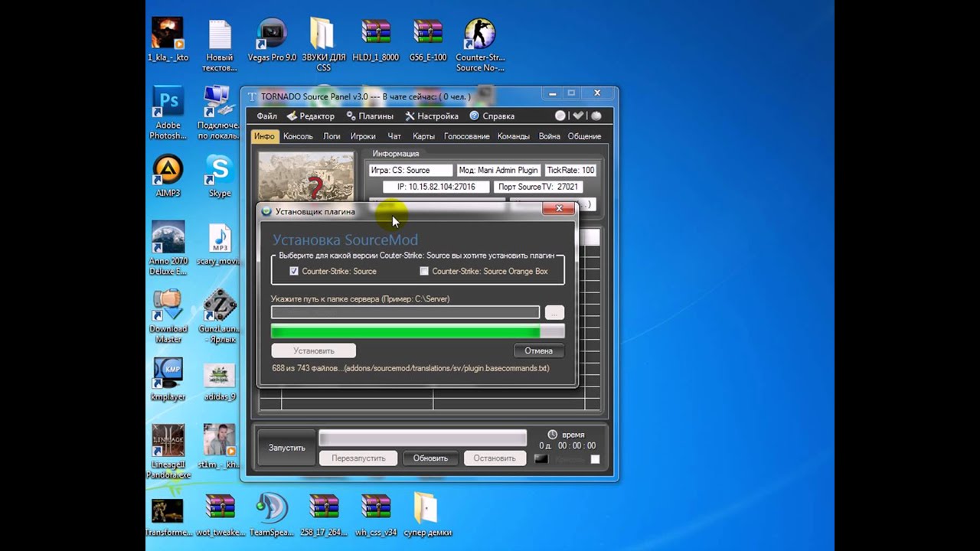Select the Download Master desktop icon
980x551 pixels.
(x=168, y=316)
